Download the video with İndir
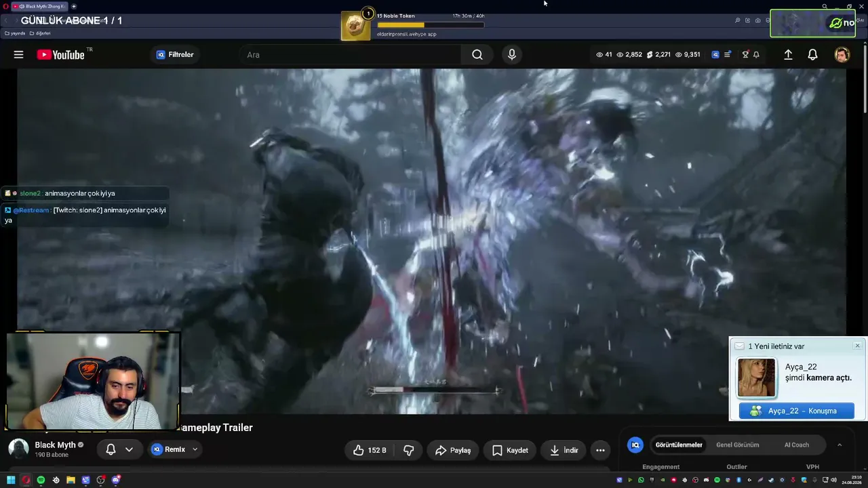 point(564,450)
